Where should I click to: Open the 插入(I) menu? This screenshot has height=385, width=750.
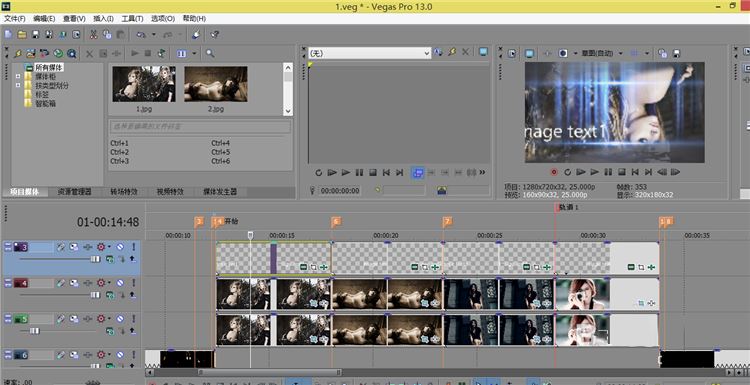[103, 19]
